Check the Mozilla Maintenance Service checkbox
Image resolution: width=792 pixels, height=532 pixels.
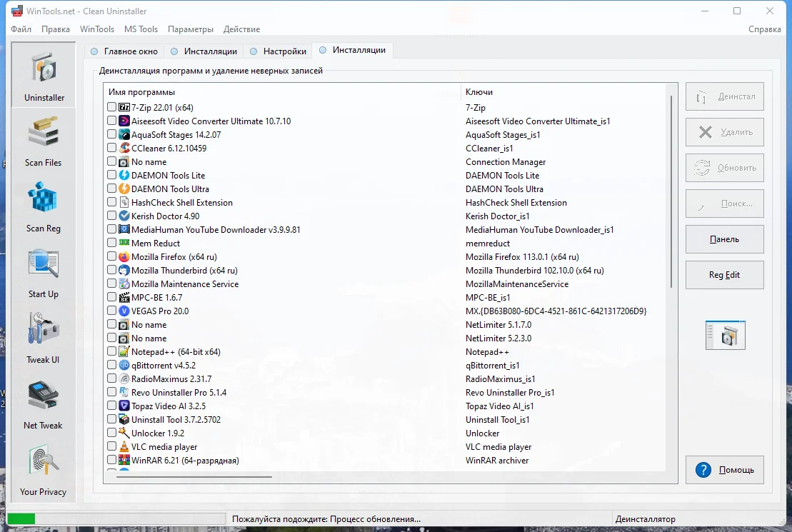pyautogui.click(x=111, y=283)
